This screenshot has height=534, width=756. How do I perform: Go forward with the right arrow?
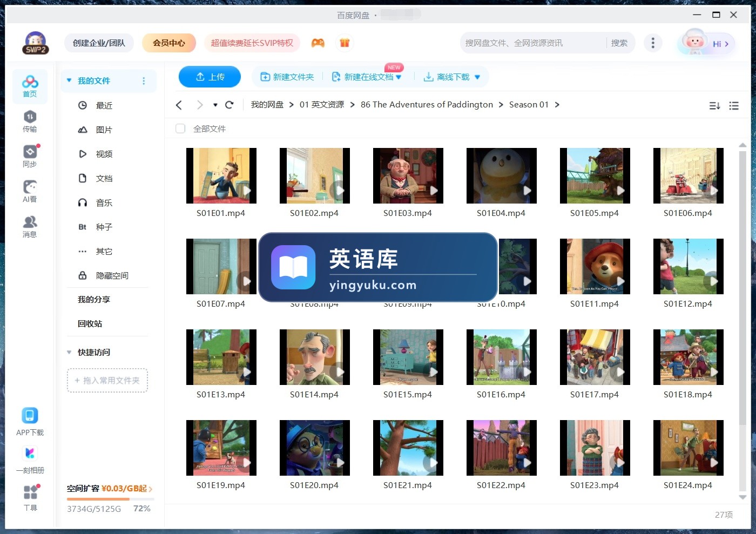point(200,105)
